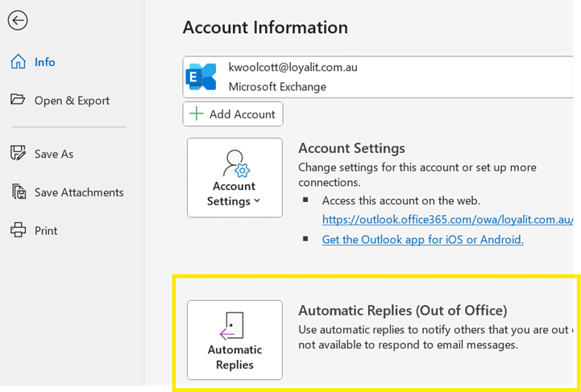581x392 pixels.
Task: Choose the Save As menu item
Action: point(54,154)
